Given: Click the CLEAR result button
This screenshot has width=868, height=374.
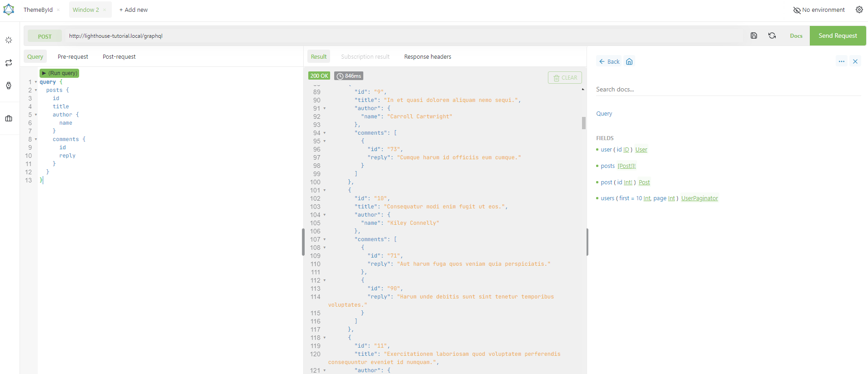Looking at the screenshot, I should 565,78.
